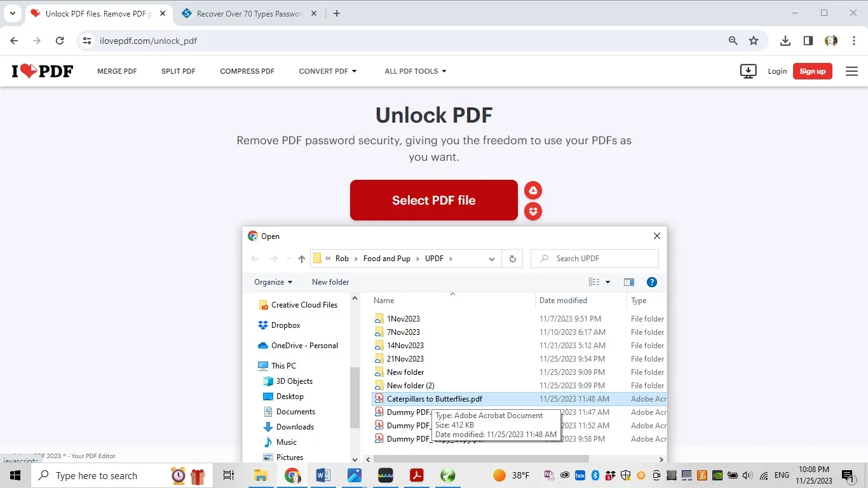868x488 pixels.
Task: Refresh the UPDF folder listing
Action: pos(512,259)
